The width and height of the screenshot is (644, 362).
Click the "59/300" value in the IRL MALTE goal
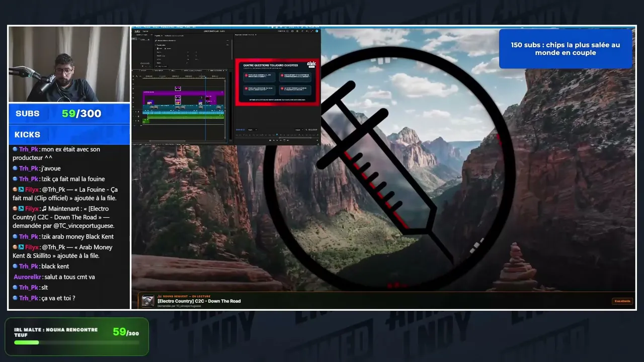(x=126, y=332)
